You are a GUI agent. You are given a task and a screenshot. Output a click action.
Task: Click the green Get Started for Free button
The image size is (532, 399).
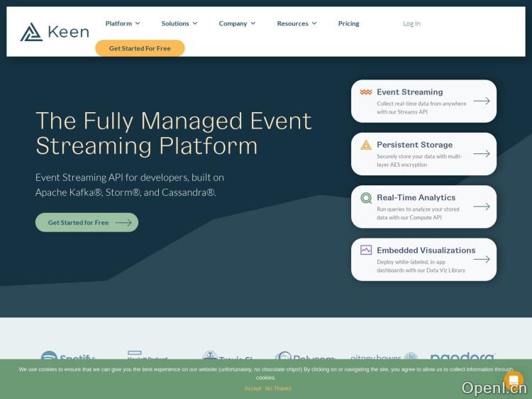(x=87, y=222)
